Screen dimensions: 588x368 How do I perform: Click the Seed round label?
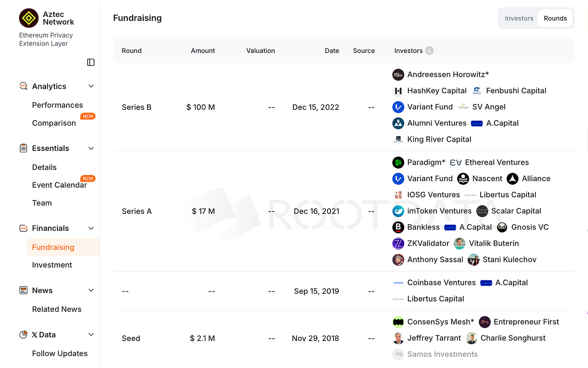click(131, 338)
